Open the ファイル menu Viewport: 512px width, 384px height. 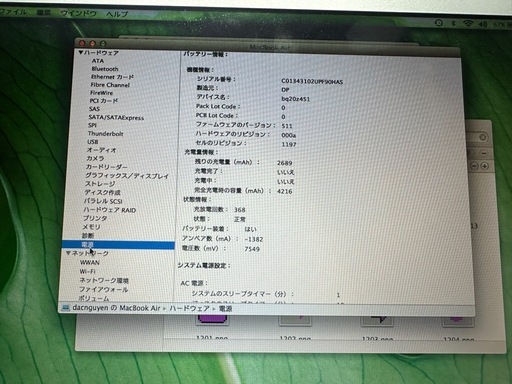pos(13,12)
